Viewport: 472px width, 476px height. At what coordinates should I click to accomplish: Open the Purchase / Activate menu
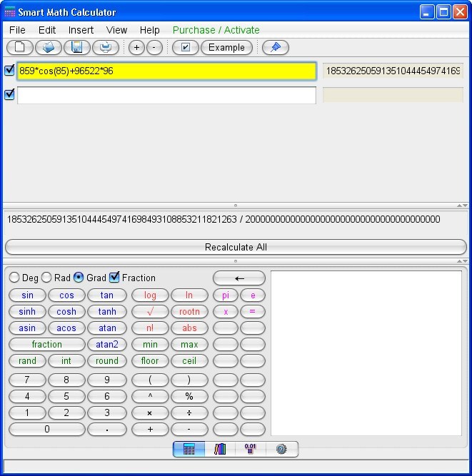coord(216,30)
